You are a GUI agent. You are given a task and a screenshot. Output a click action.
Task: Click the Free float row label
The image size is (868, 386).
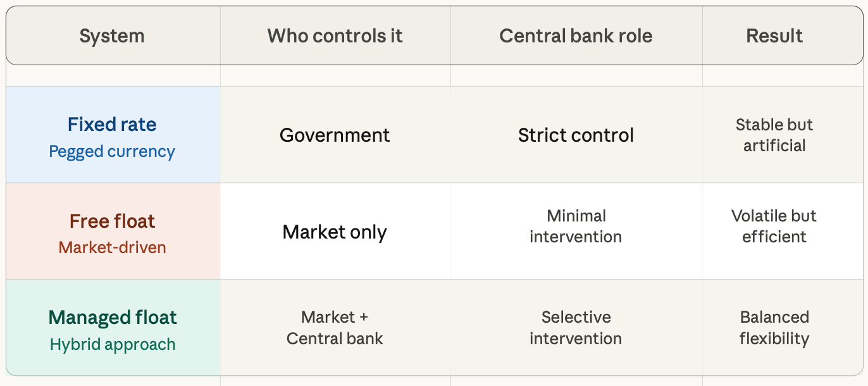pos(112,221)
